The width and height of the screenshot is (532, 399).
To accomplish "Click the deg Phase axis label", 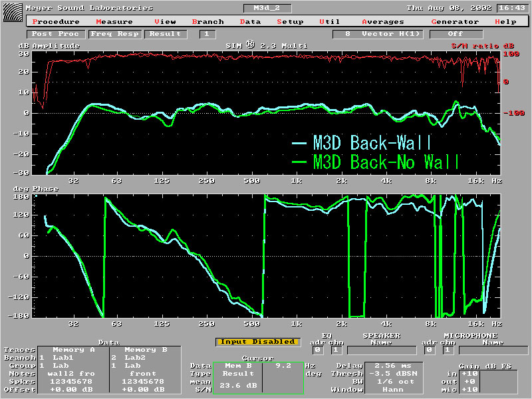I will 36,189.
